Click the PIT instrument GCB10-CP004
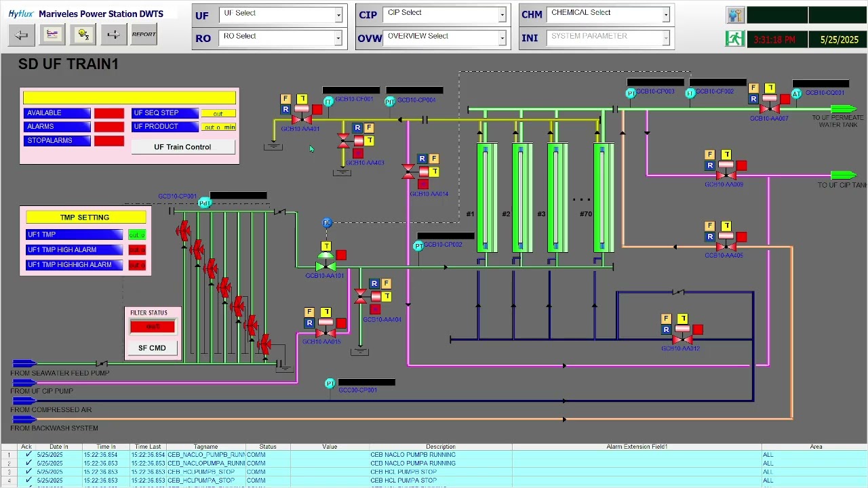Viewport: 868px width, 488px height. 390,102
